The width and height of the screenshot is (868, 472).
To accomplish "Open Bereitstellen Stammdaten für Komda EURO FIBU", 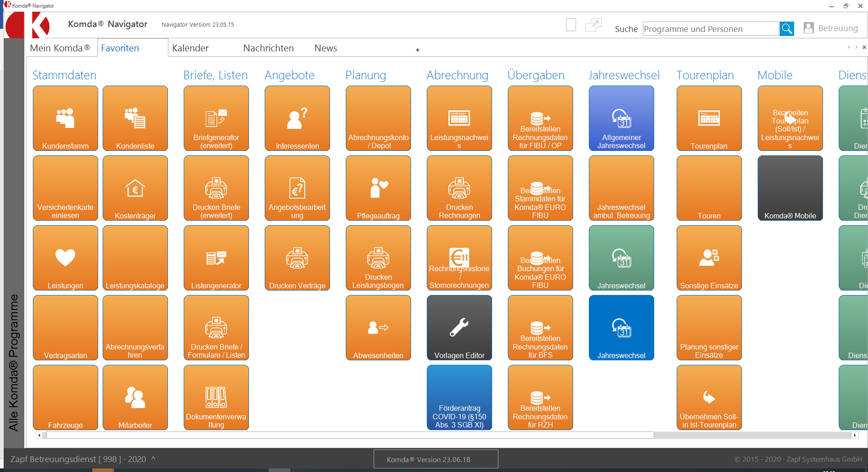I will pyautogui.click(x=540, y=188).
